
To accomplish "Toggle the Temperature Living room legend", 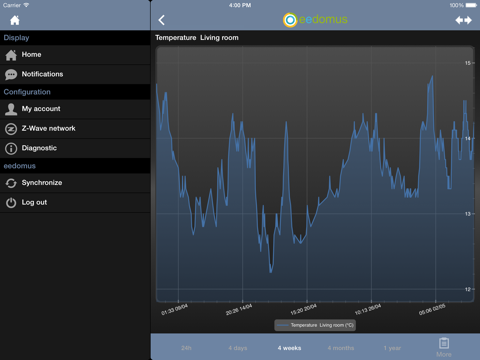I will [x=315, y=325].
